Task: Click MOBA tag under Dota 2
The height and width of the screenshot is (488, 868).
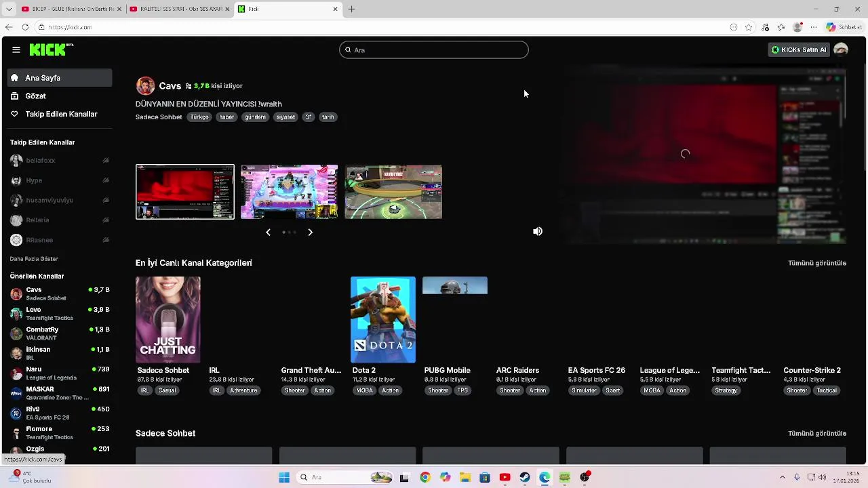Action: (364, 390)
